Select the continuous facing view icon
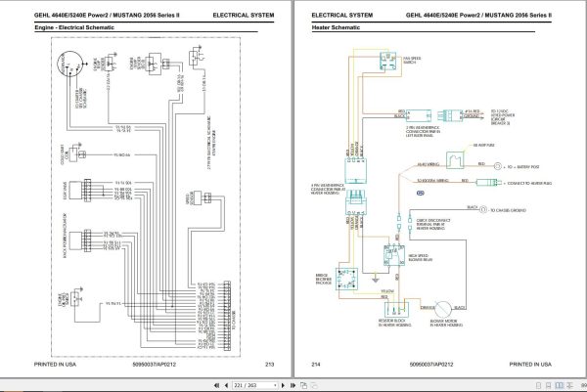Image resolution: width=587 pixels, height=392 pixels. (x=569, y=385)
